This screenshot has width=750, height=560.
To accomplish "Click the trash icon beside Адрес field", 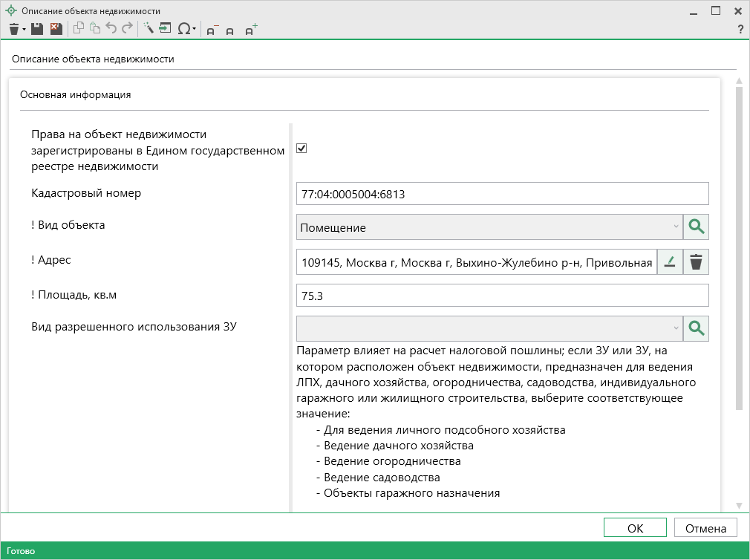I will 696,262.
